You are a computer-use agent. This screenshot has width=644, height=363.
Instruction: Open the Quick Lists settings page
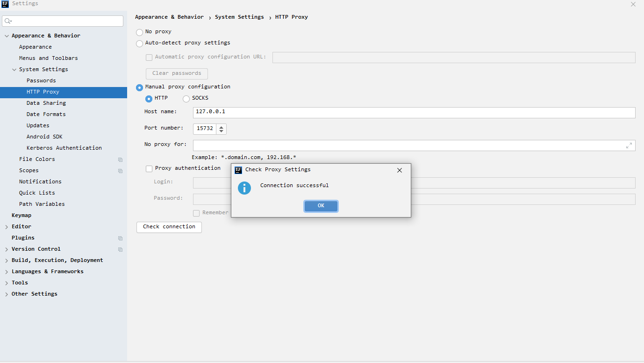[x=37, y=193]
